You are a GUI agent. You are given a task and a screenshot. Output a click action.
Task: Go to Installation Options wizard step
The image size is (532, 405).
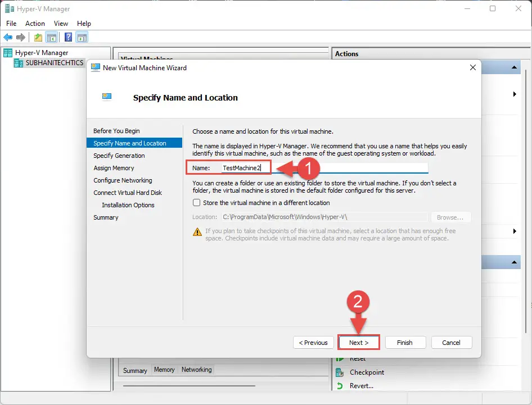pos(128,205)
